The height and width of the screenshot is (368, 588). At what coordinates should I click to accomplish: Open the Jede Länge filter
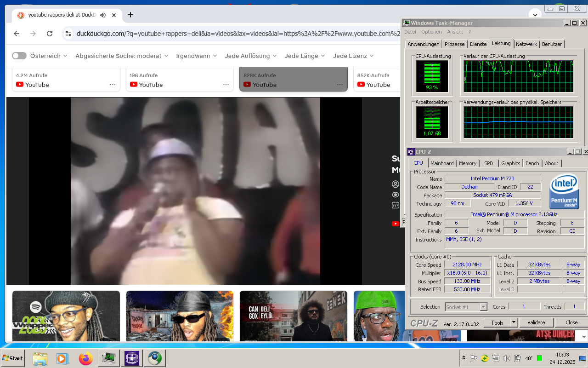pyautogui.click(x=305, y=56)
